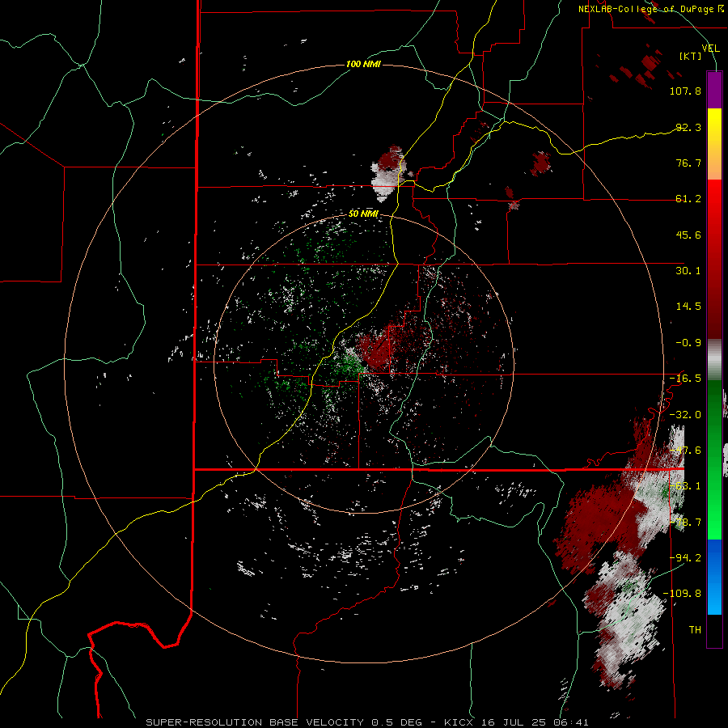
Task: Click the purple segment of the color bar
Action: coord(714,90)
